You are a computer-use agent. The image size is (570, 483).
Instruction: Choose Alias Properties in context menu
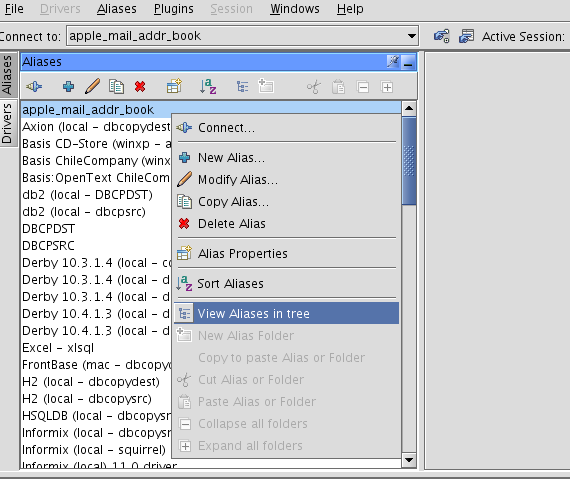click(286, 253)
